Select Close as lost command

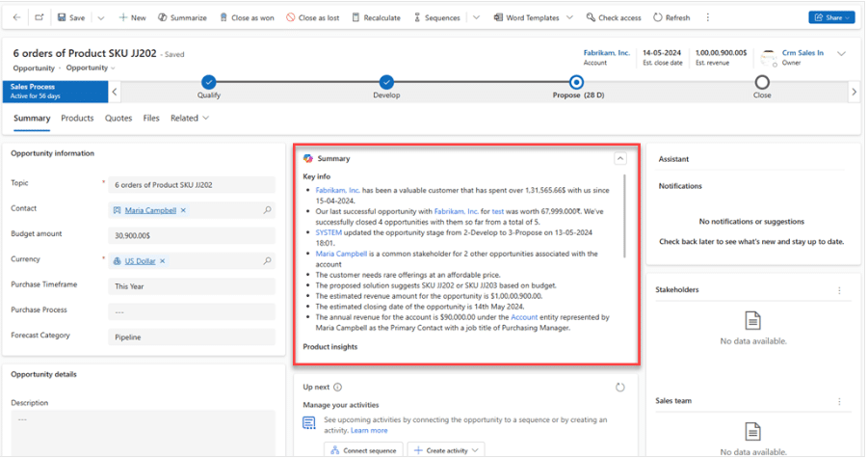[313, 17]
